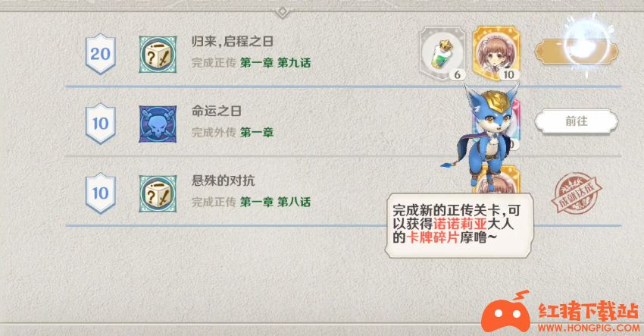Select the 命运之日 quest title
The width and height of the screenshot is (644, 336).
click(x=216, y=111)
